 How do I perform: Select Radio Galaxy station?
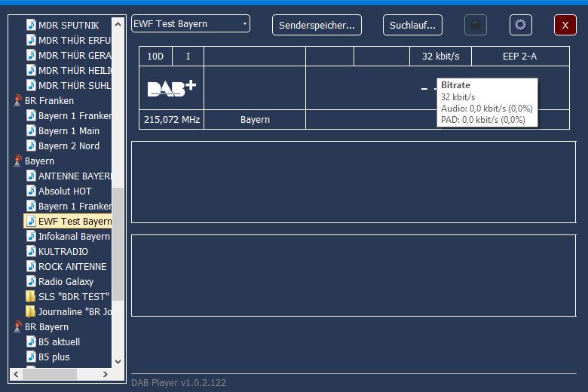point(66,281)
